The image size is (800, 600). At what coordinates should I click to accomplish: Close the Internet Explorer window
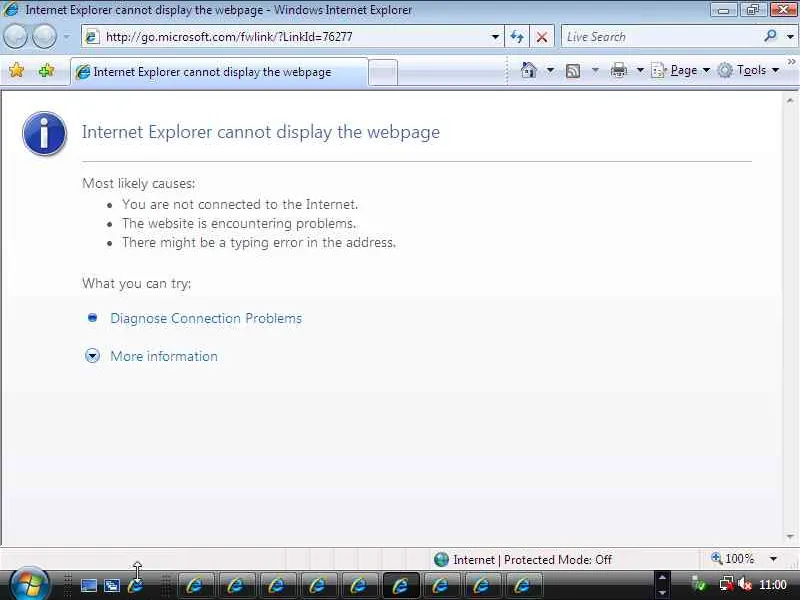pos(783,10)
